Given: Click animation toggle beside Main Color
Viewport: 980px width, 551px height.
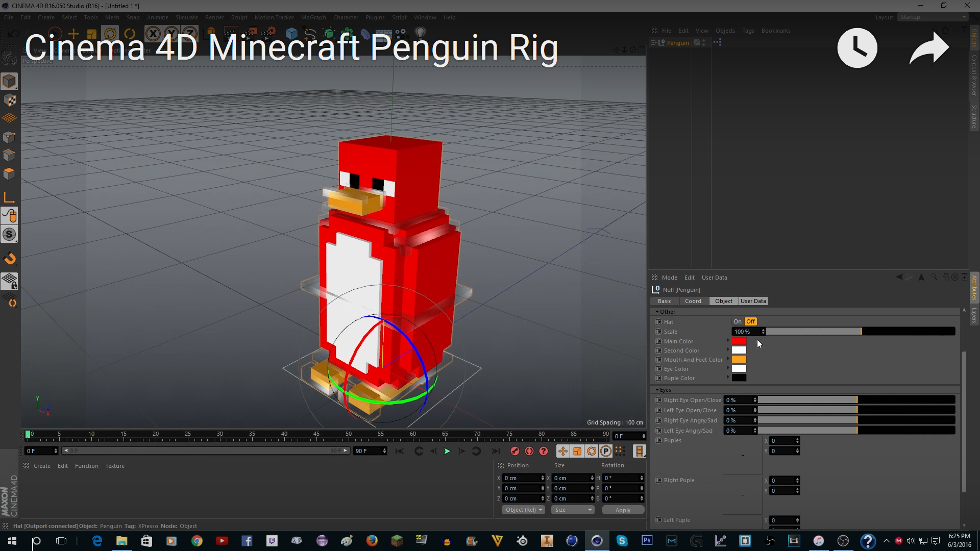Looking at the screenshot, I should pyautogui.click(x=658, y=341).
